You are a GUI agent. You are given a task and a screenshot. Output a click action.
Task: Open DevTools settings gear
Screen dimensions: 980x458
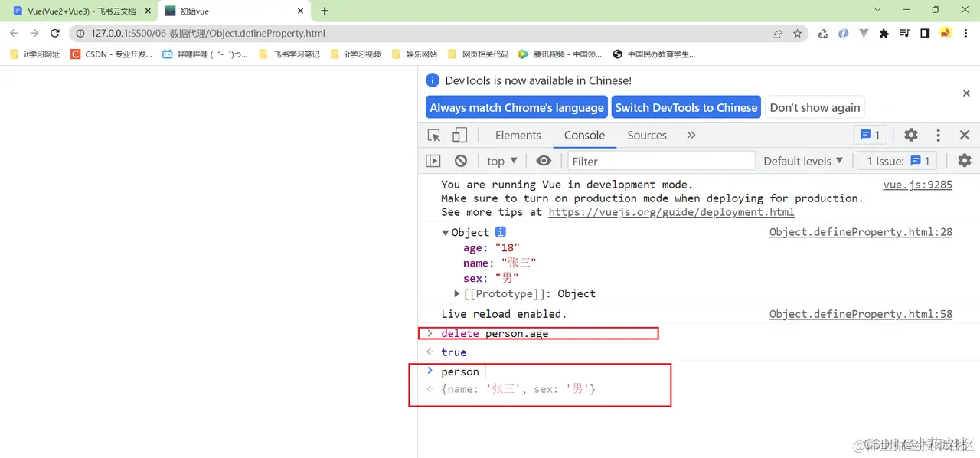click(910, 135)
